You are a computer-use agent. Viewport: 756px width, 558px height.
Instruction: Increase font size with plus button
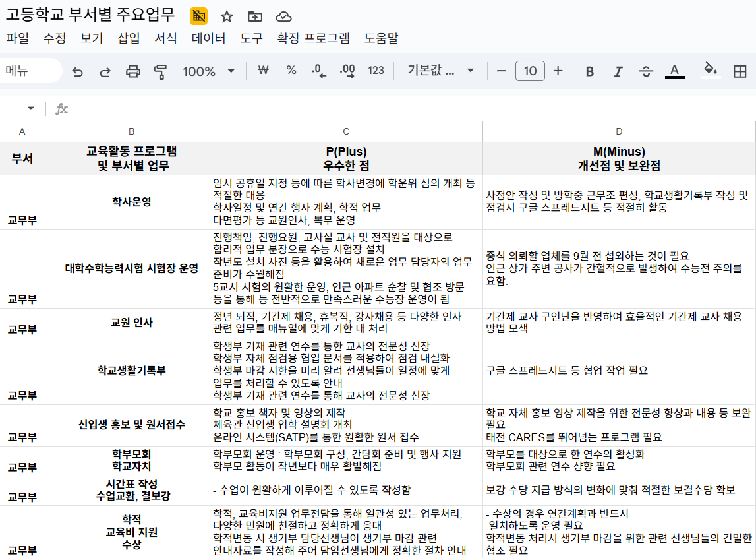tap(558, 71)
